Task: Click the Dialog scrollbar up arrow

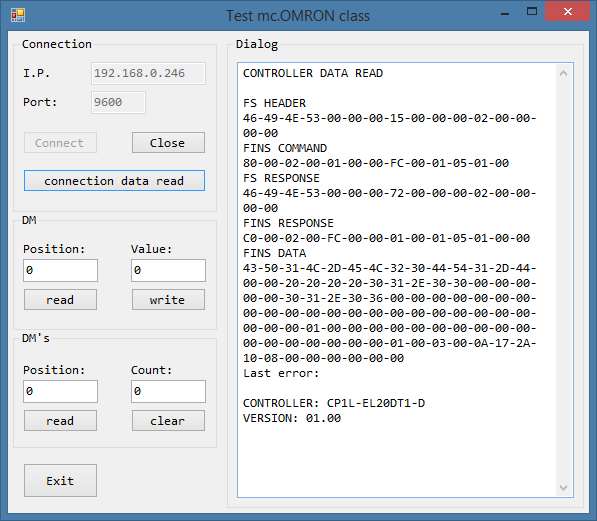Action: coord(563,73)
